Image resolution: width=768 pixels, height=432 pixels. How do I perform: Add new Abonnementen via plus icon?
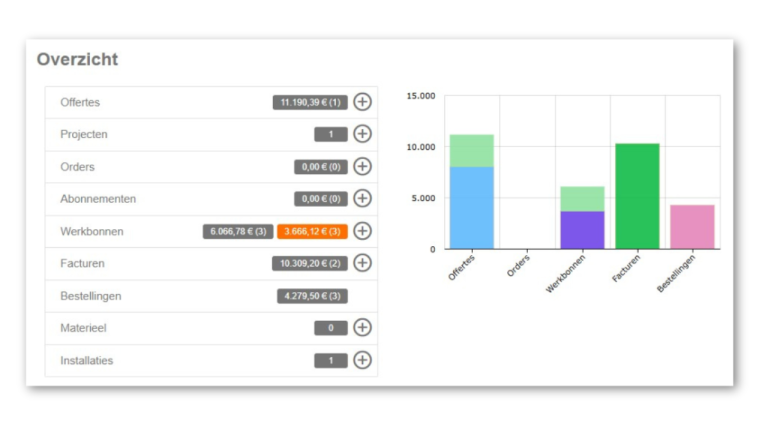[362, 199]
